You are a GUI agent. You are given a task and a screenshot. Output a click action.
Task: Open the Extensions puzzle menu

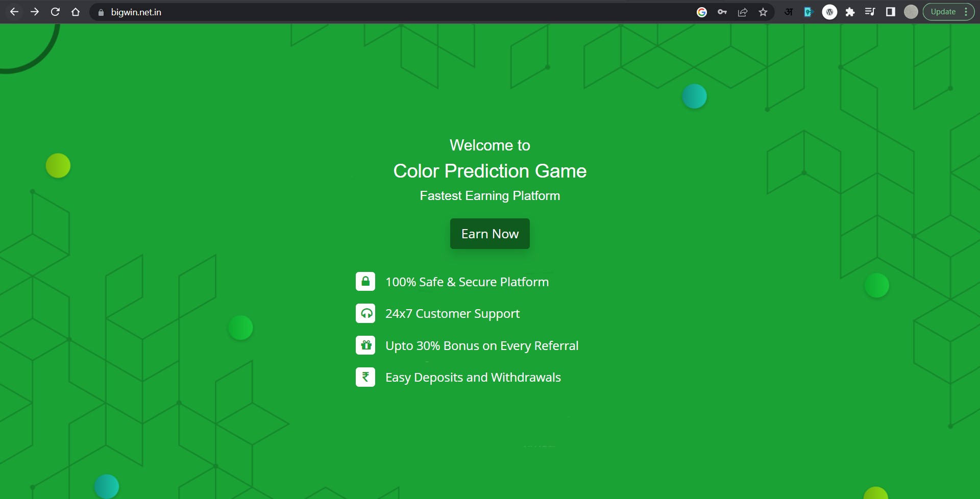pyautogui.click(x=850, y=12)
